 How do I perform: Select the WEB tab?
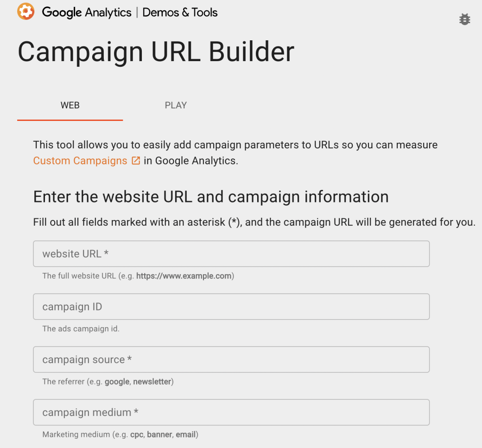coord(70,105)
